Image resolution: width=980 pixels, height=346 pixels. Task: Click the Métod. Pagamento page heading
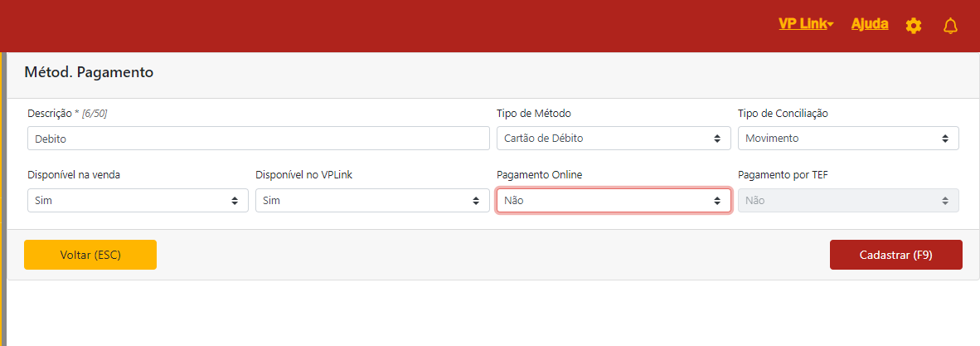point(89,72)
